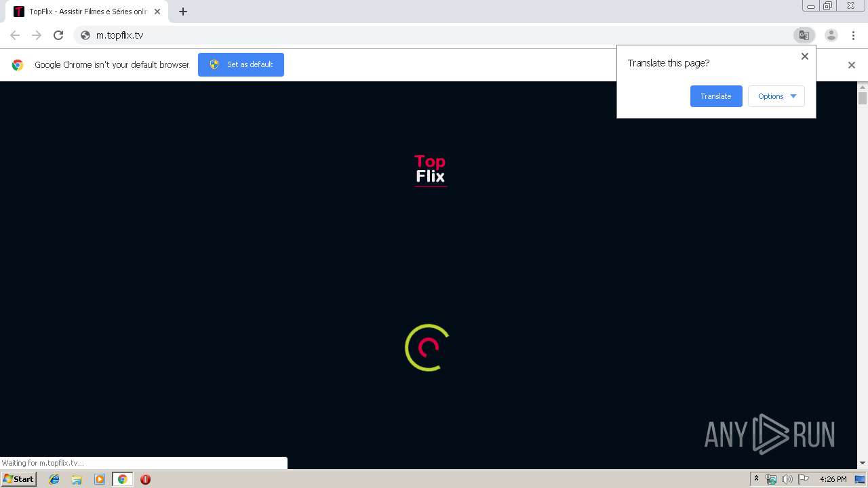Minimize the Chrome window
The image size is (868, 488).
[x=811, y=6]
